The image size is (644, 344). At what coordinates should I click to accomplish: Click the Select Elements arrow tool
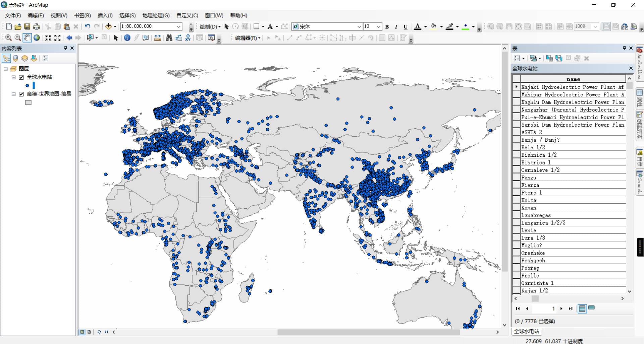point(116,38)
